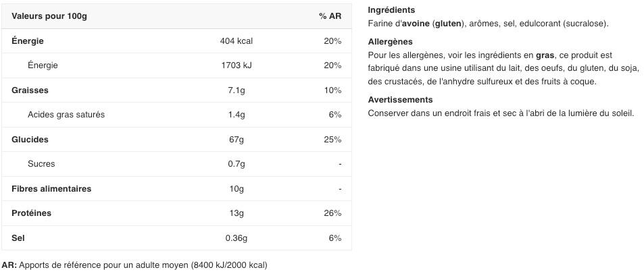Select the 1703 kJ energy value
The image size is (644, 276).
(237, 65)
